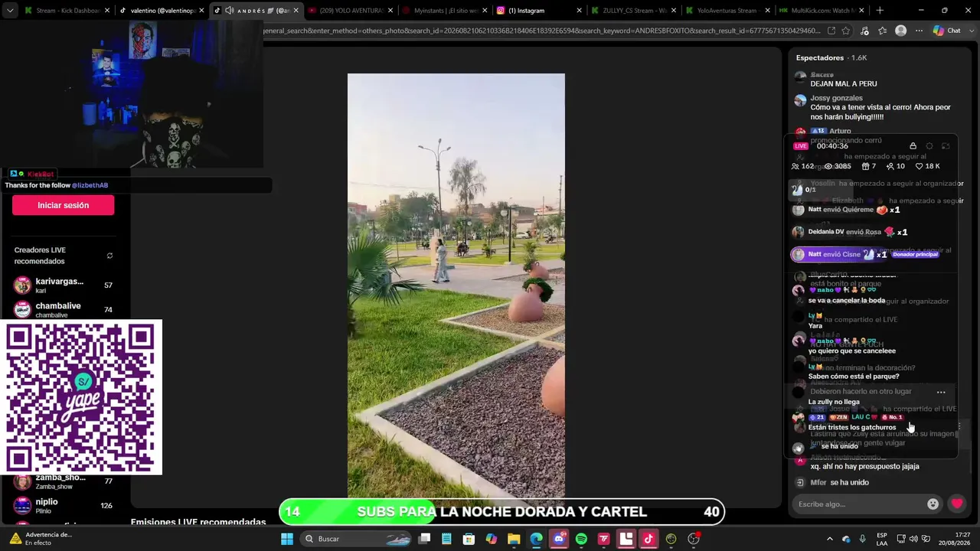Click the Yape QR code image
The height and width of the screenshot is (551, 980).
coord(81,397)
